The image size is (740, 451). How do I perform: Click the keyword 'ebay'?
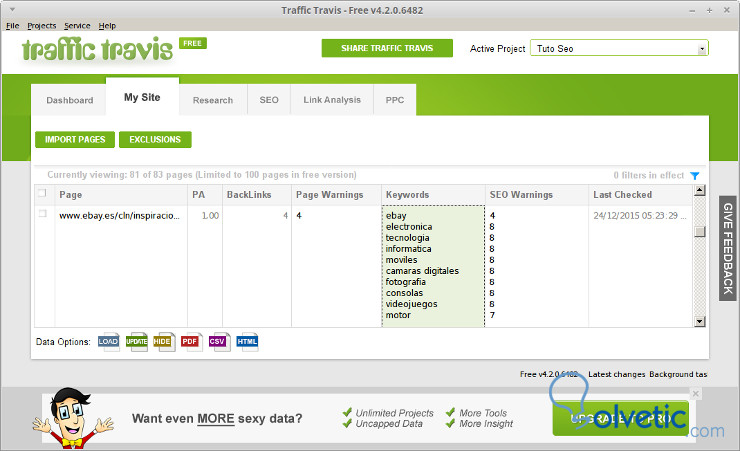396,216
